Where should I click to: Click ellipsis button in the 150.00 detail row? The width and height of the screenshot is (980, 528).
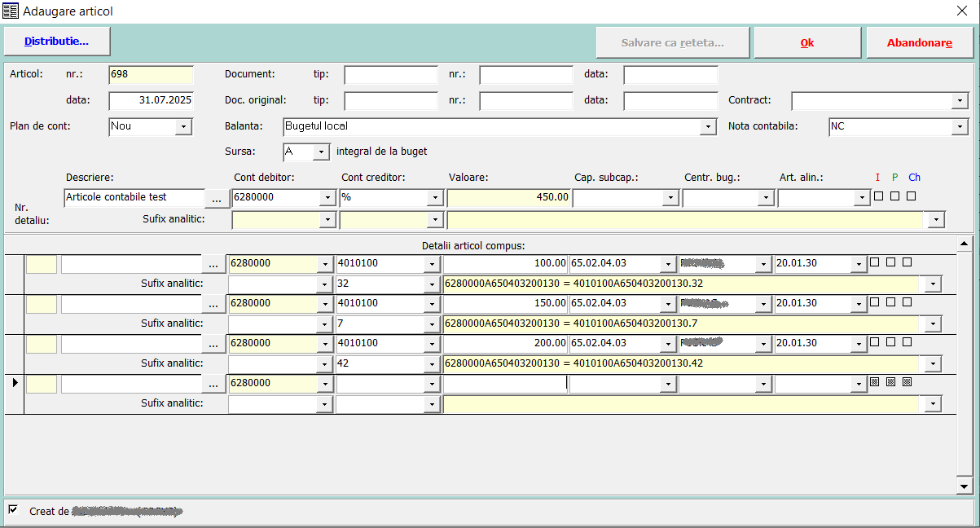(x=213, y=304)
